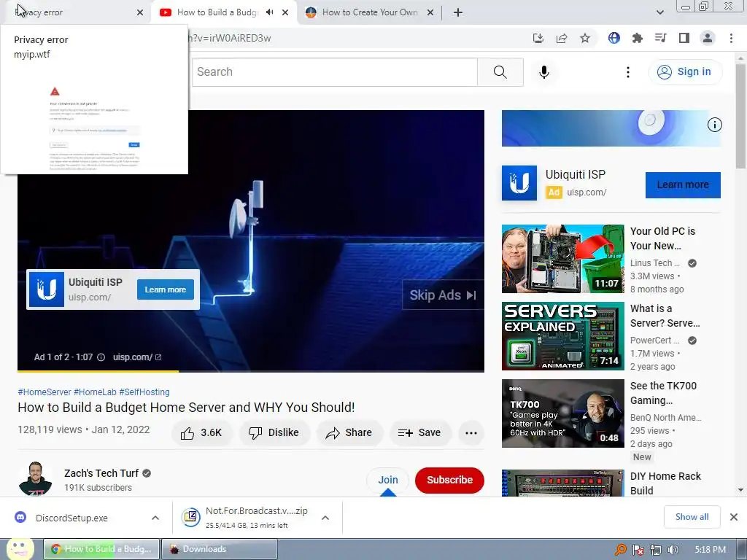Toggle the browser side panel
Screen dimensions: 747x560
coord(684,38)
